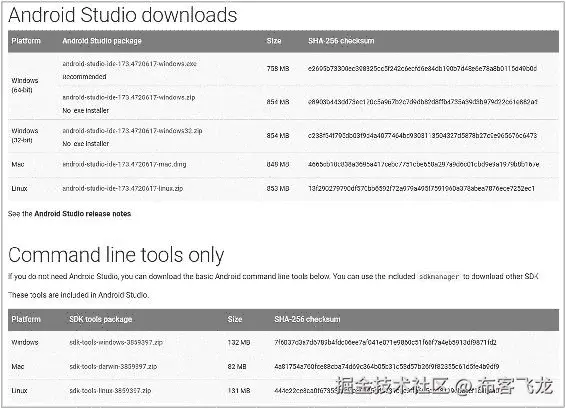Download sdk-tools-darwin zip file

click(x=113, y=366)
